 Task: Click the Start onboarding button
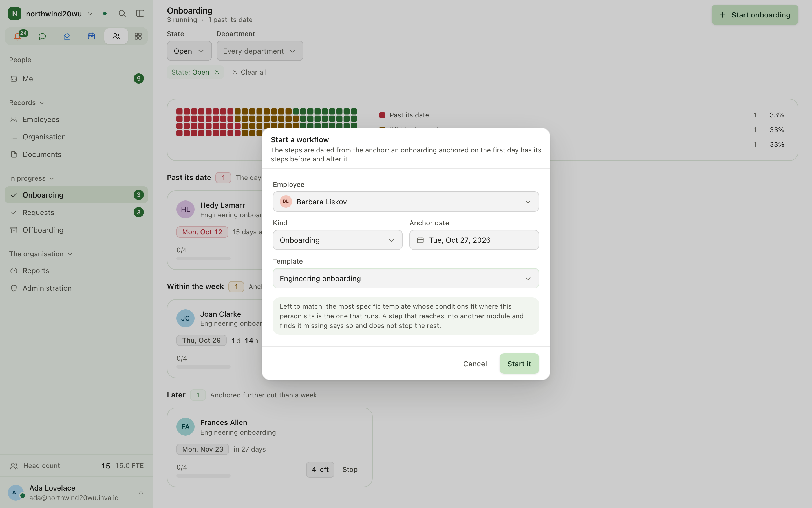754,15
